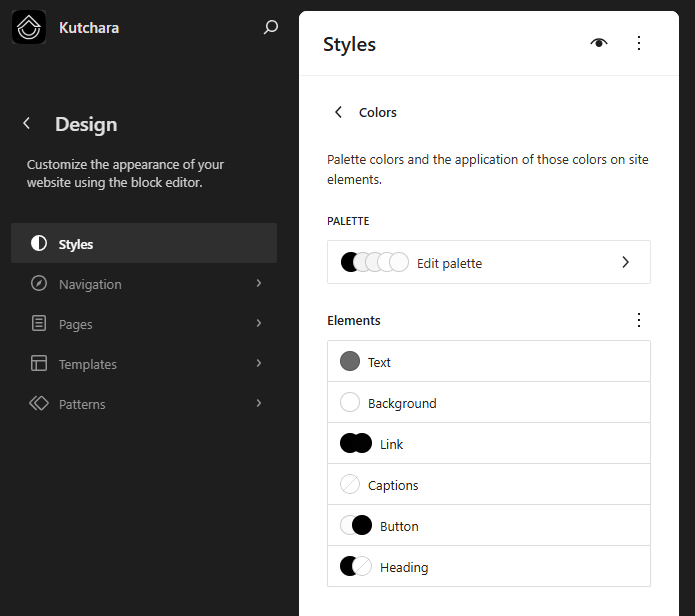Image resolution: width=695 pixels, height=616 pixels.
Task: Click the 'Customize the appearance' description text
Action: (125, 173)
